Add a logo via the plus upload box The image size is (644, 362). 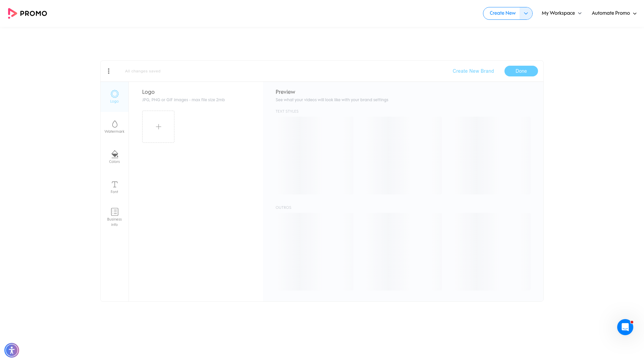click(158, 127)
